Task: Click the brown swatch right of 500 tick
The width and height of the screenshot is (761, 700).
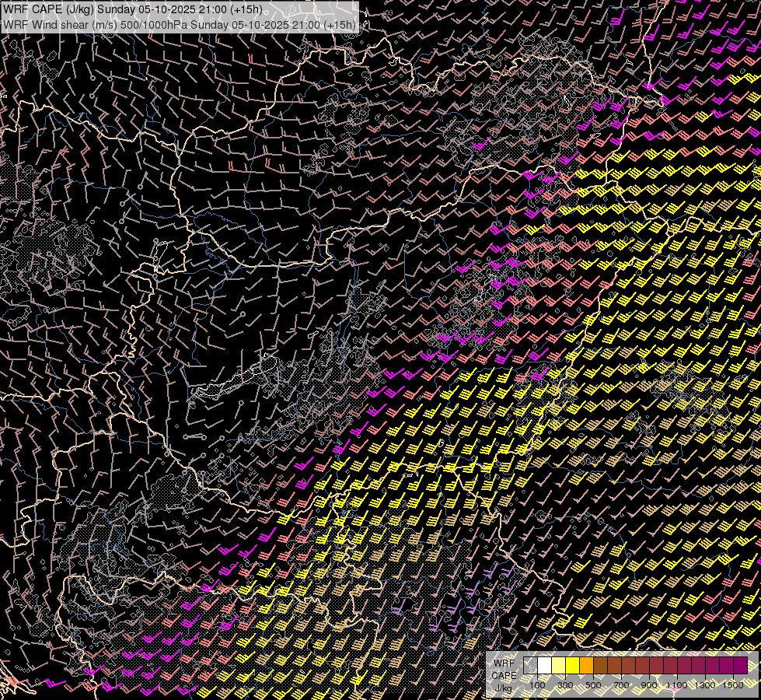Action: (x=600, y=666)
